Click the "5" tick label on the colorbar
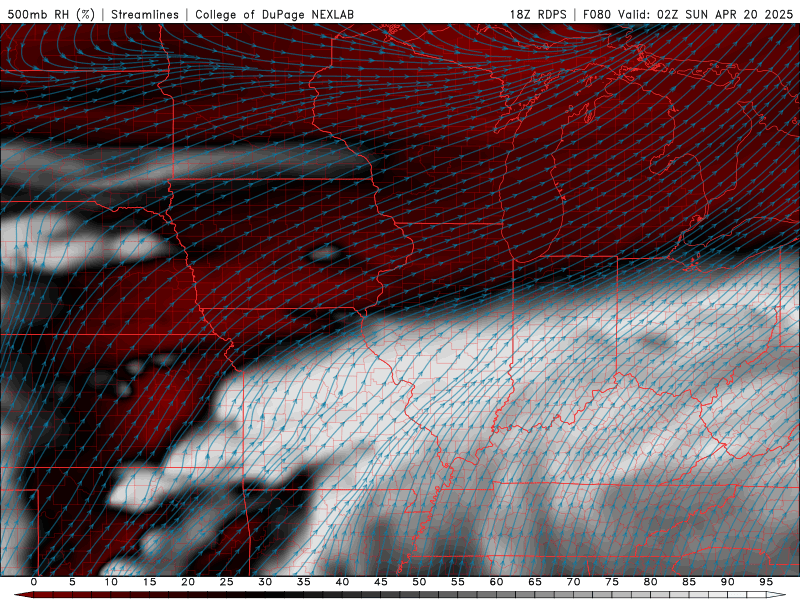Image resolution: width=800 pixels, height=600 pixels. (72, 582)
